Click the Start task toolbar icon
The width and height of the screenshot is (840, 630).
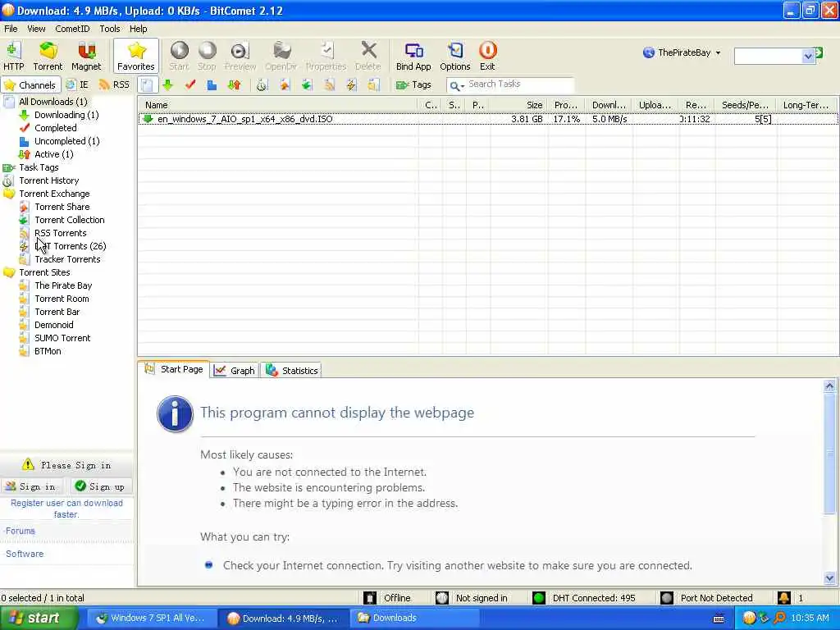coord(179,56)
